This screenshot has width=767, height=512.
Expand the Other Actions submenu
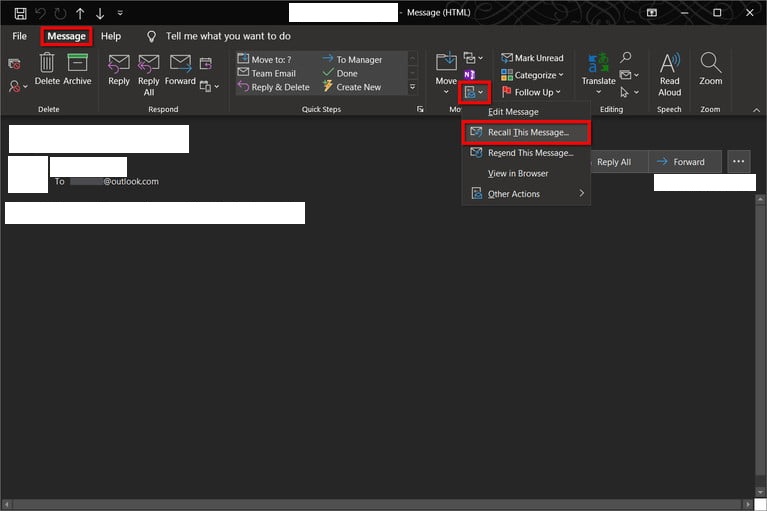(x=526, y=194)
